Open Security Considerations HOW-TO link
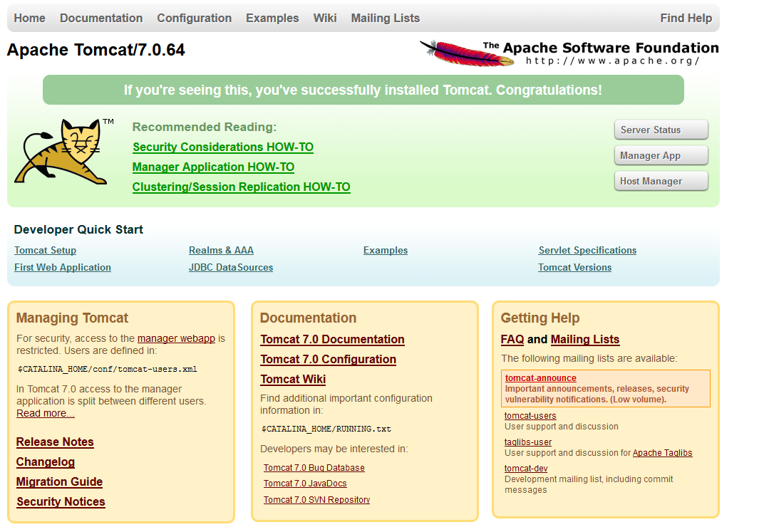The image size is (769, 532). point(223,147)
